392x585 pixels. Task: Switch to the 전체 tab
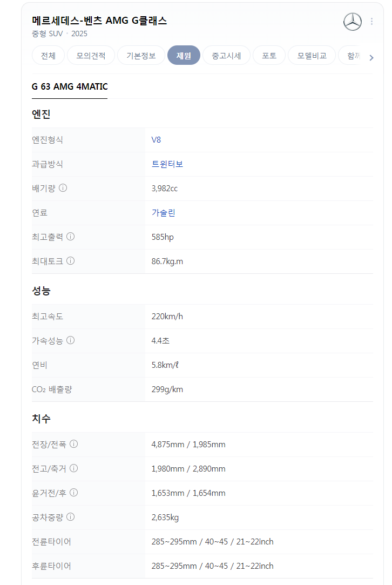[48, 56]
